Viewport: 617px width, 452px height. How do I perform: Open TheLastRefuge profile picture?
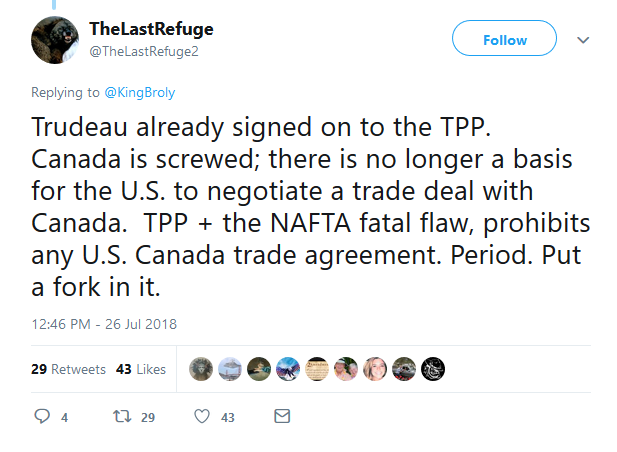point(55,40)
